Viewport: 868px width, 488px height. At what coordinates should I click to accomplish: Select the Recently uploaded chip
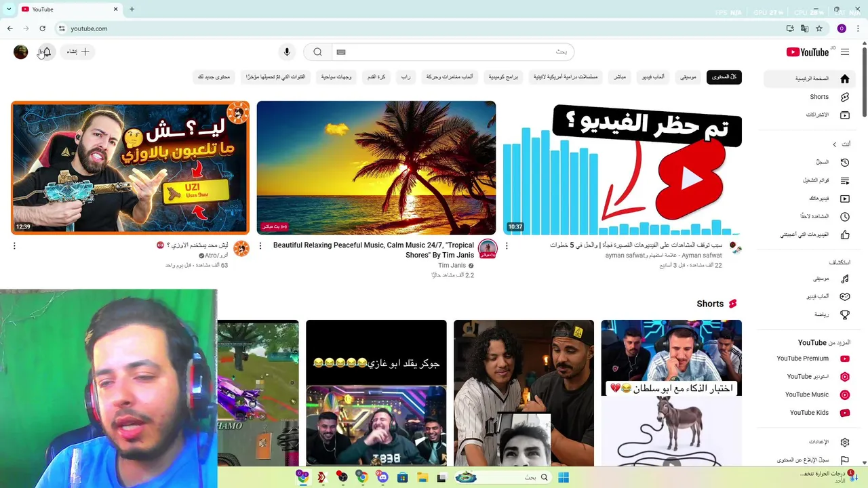click(x=275, y=77)
